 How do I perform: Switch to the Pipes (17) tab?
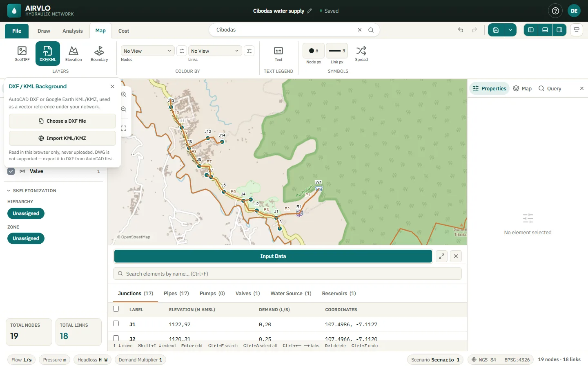[176, 294]
